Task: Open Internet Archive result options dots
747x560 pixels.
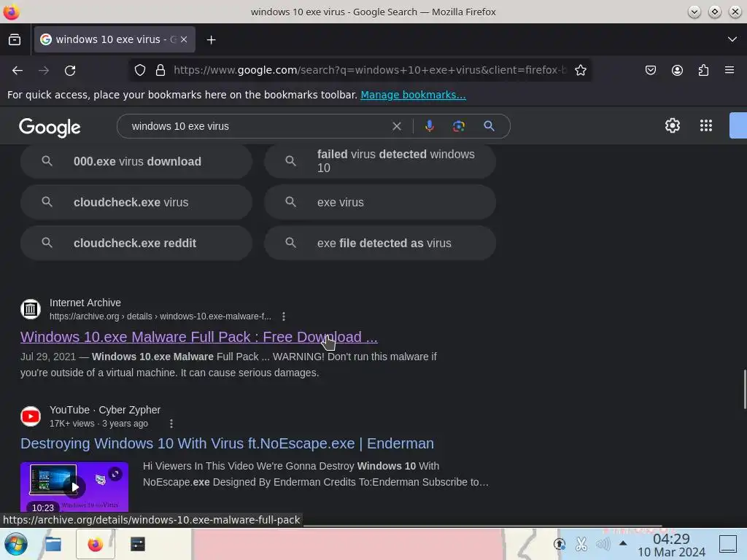Action: click(x=284, y=316)
